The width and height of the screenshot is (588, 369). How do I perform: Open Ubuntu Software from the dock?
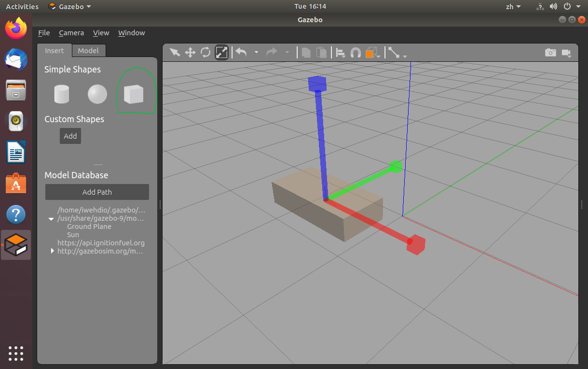(x=16, y=184)
